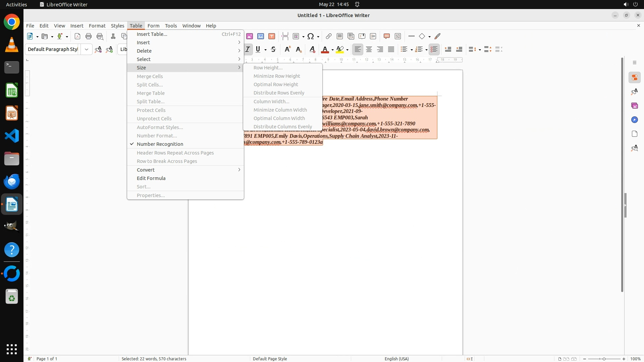This screenshot has width=644, height=362.
Task: Open the Tools menu
Action: [170, 25]
